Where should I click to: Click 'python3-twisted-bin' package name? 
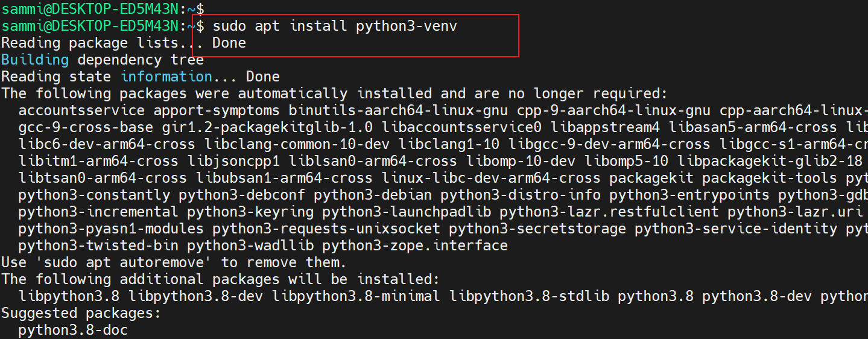[x=98, y=246]
